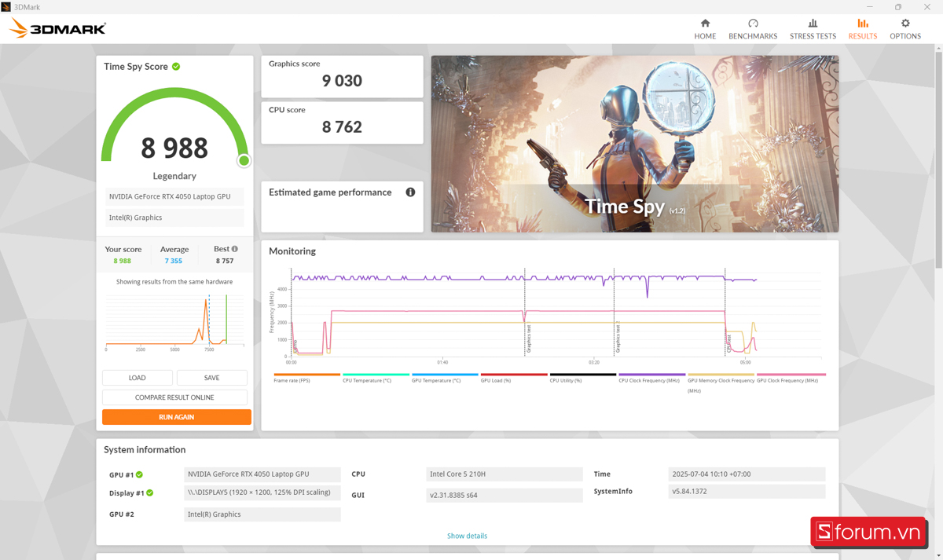Click RUN AGAIN
This screenshot has width=943, height=560.
click(177, 417)
